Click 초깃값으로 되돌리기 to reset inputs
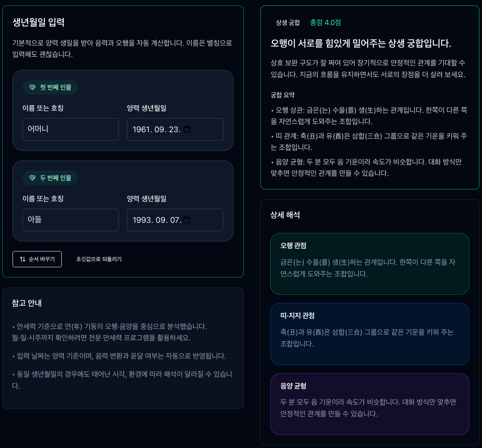 pos(99,259)
